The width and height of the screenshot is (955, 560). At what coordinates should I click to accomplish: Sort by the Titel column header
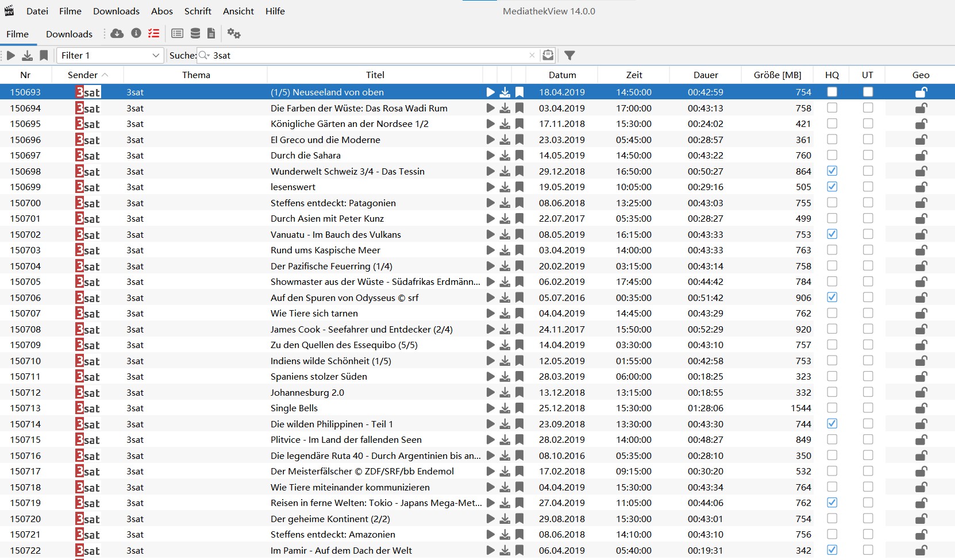coord(375,75)
